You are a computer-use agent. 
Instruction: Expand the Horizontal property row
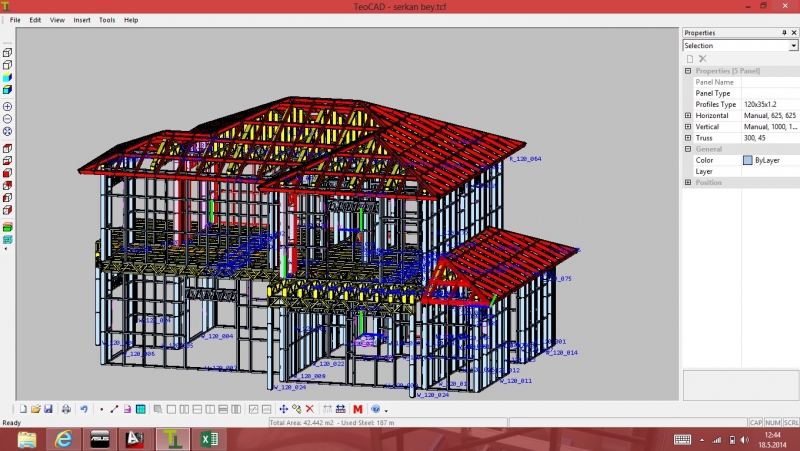pos(688,116)
